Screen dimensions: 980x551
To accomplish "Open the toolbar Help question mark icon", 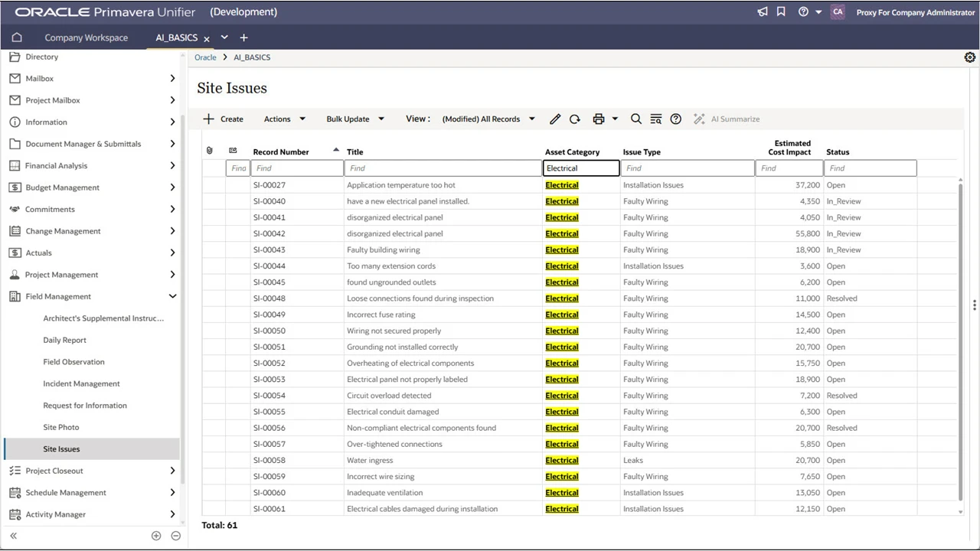I will pos(675,119).
